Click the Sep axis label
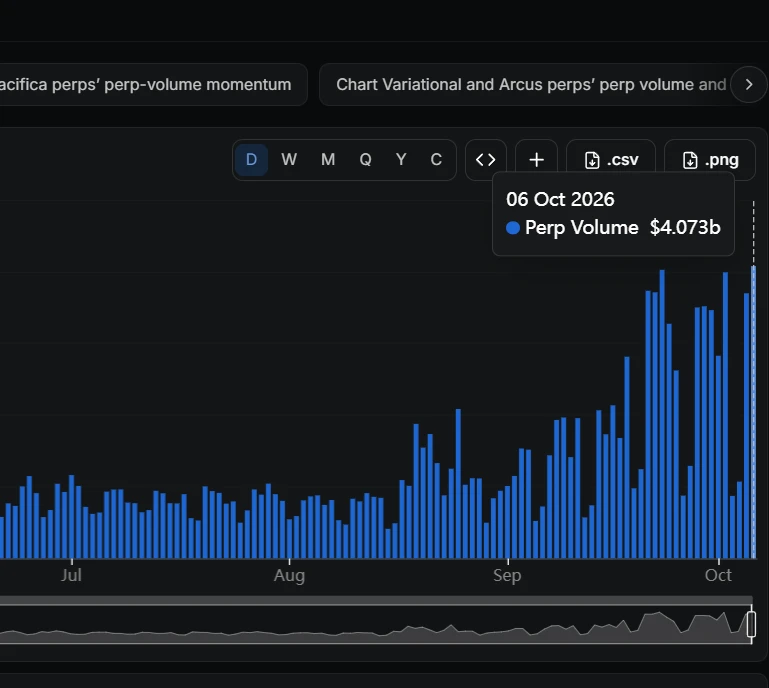 click(507, 575)
